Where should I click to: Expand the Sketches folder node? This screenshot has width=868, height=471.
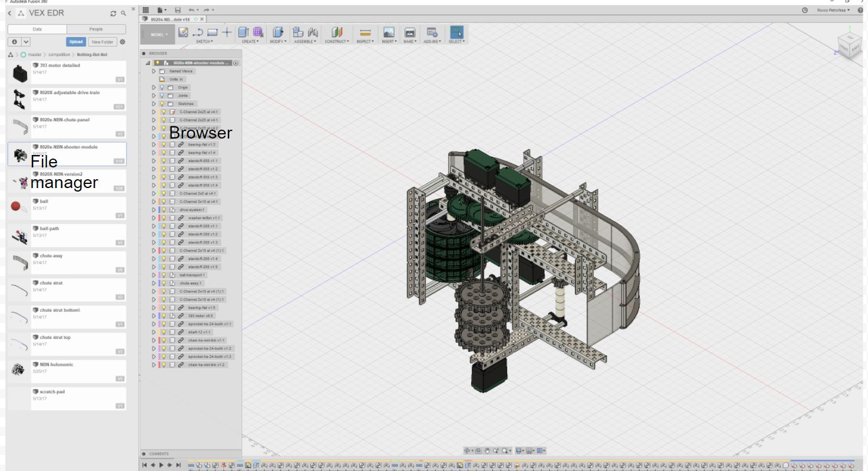click(x=154, y=104)
